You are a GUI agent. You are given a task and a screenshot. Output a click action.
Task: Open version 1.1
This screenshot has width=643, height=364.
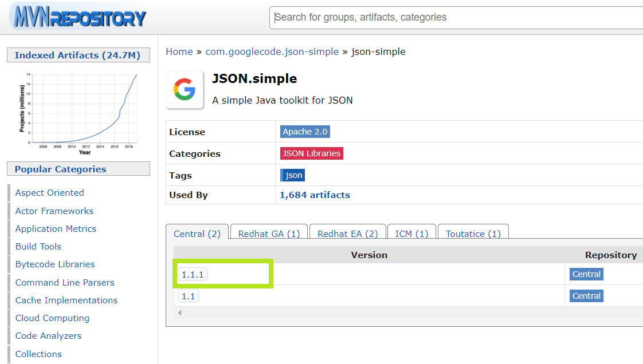(x=188, y=296)
